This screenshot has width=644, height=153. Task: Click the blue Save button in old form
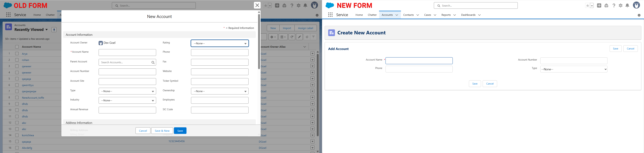(x=180, y=131)
